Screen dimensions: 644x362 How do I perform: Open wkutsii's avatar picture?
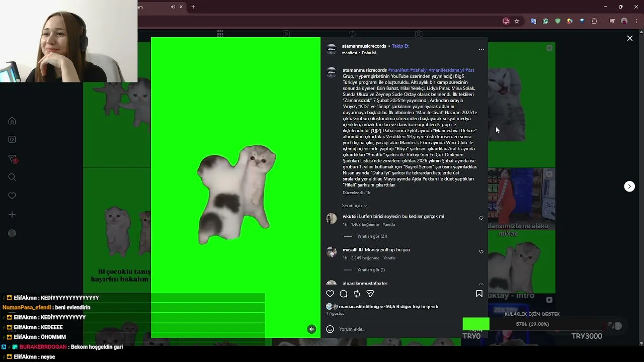(332, 219)
